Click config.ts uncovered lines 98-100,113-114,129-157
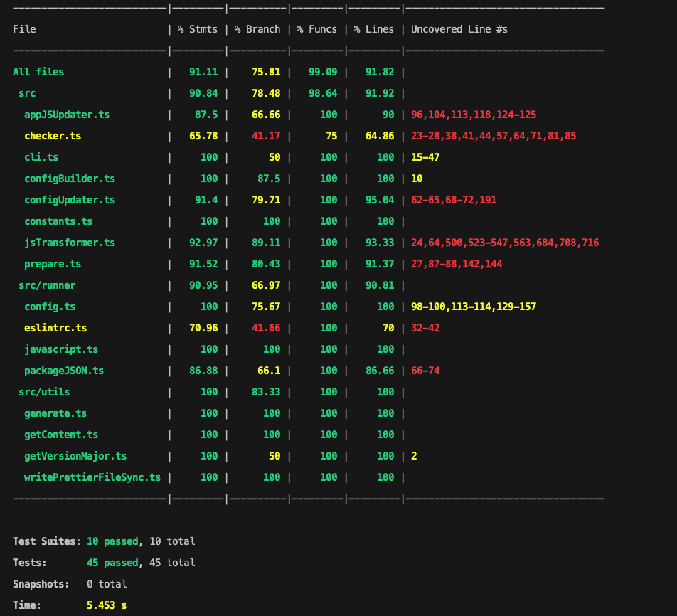 474,307
